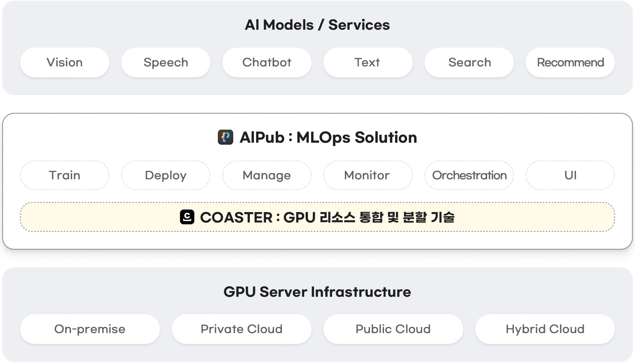Click the COASTER logo icon
This screenshot has height=364, width=635.
pyautogui.click(x=187, y=217)
